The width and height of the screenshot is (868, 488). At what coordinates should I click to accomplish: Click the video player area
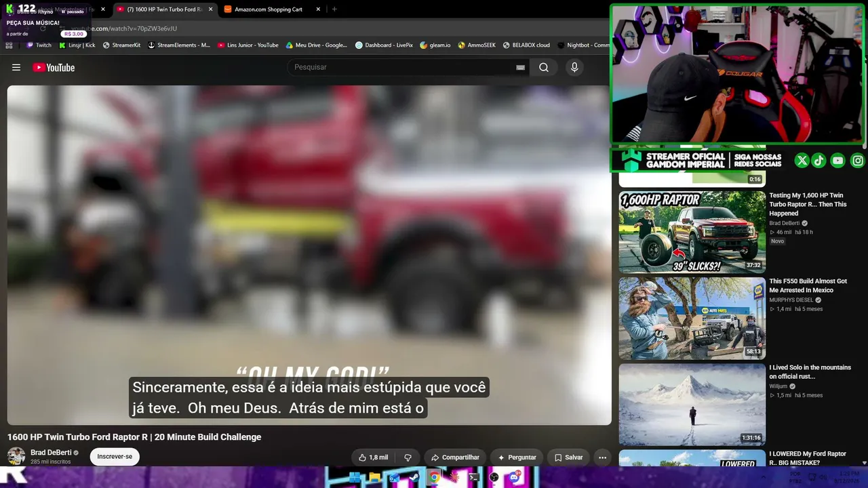309,255
